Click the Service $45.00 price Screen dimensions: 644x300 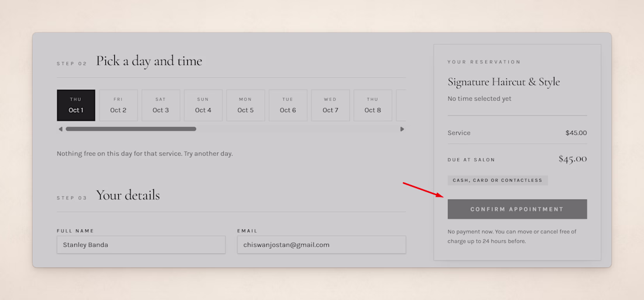pyautogui.click(x=576, y=133)
